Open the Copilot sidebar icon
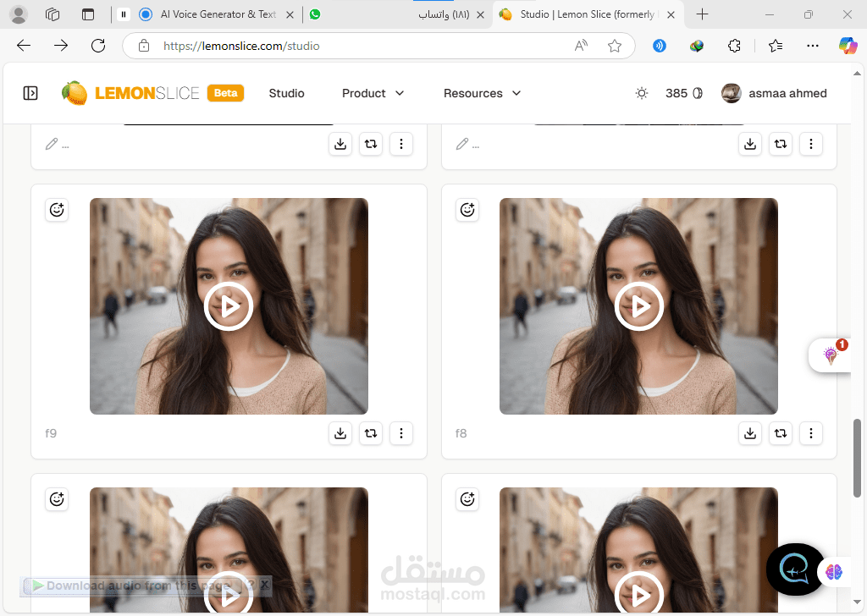867x616 pixels. 848,46
